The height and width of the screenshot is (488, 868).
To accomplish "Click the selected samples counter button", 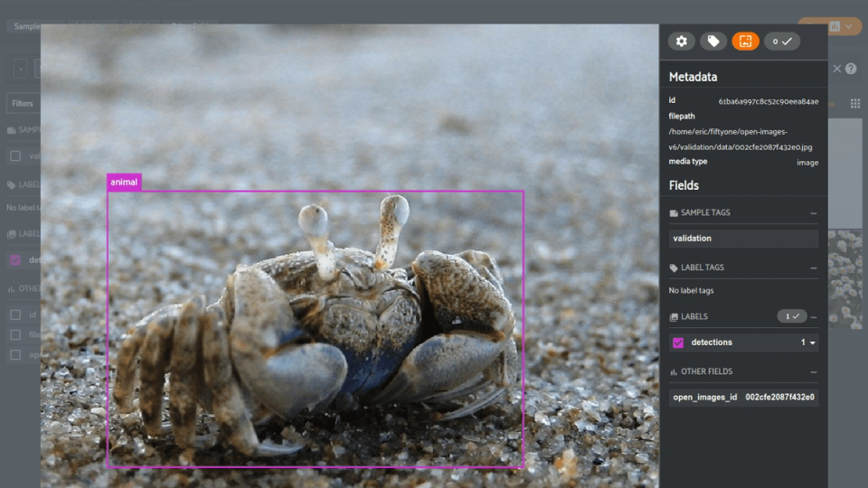I will 781,41.
